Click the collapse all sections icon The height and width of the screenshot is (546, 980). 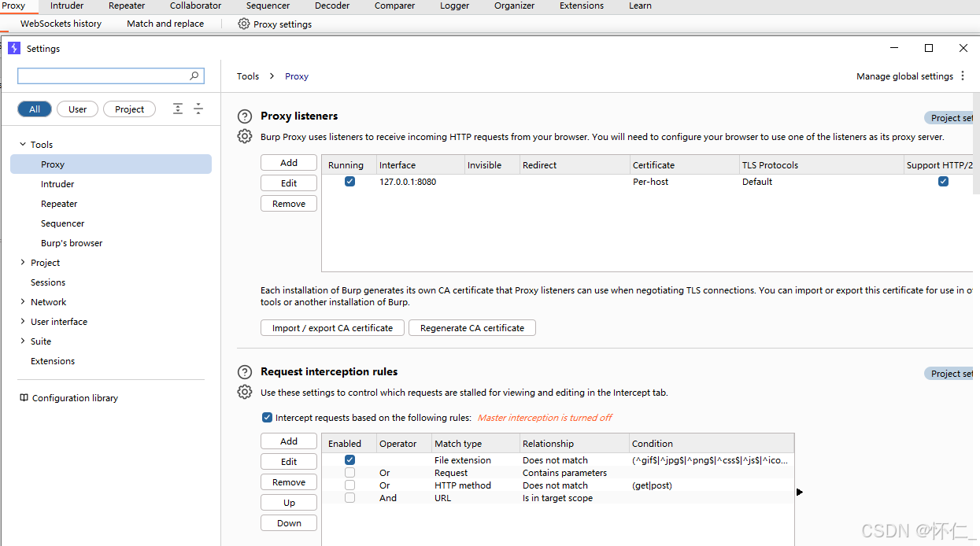198,109
